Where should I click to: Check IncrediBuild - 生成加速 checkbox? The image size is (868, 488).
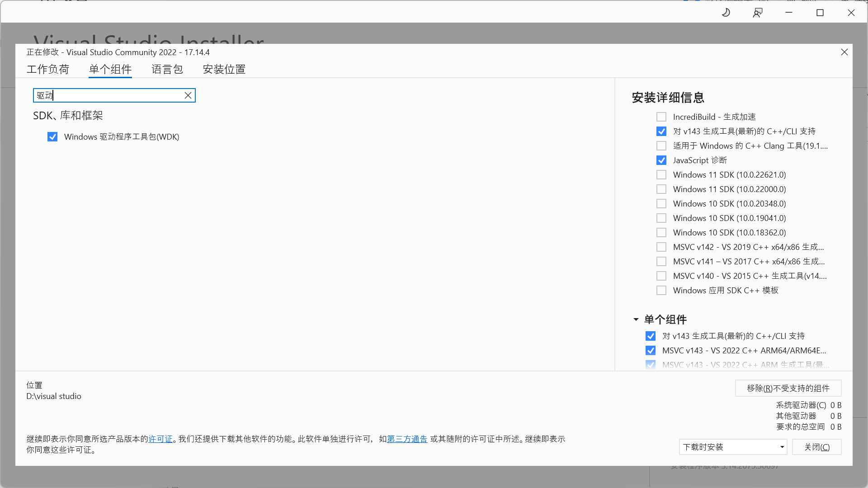click(x=661, y=117)
